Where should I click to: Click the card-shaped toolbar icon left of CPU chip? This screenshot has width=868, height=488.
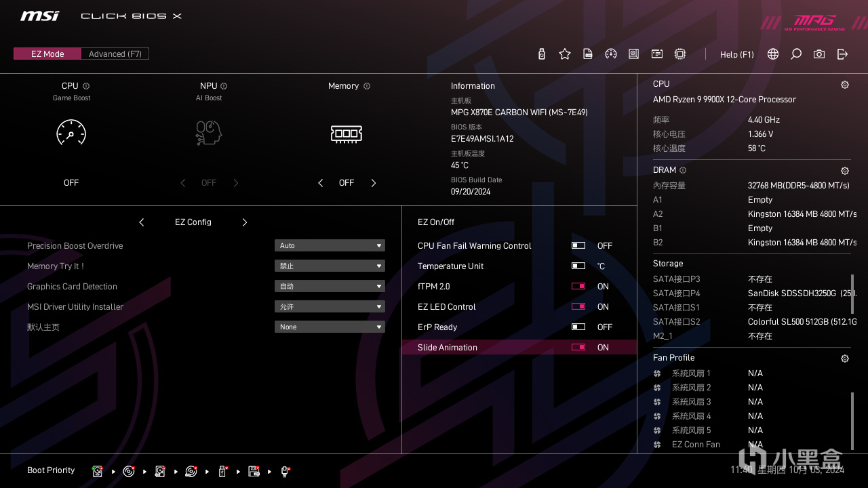click(x=657, y=54)
